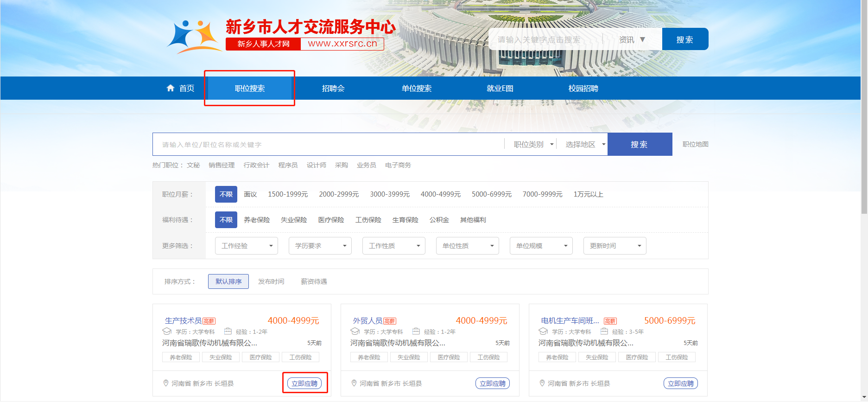Click 立即应聘 on the 外贸人员 job
Viewport: 868px width, 402px height.
[492, 383]
